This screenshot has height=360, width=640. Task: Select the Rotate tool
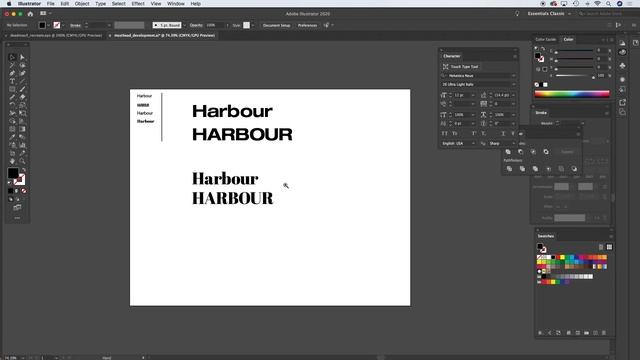tap(12, 105)
